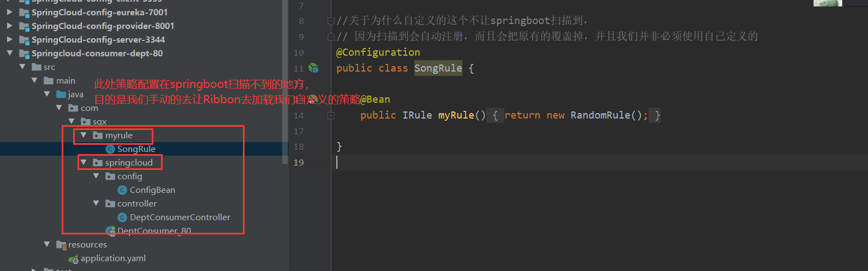Expand the folded myRule method on line 14

[x=331, y=115]
